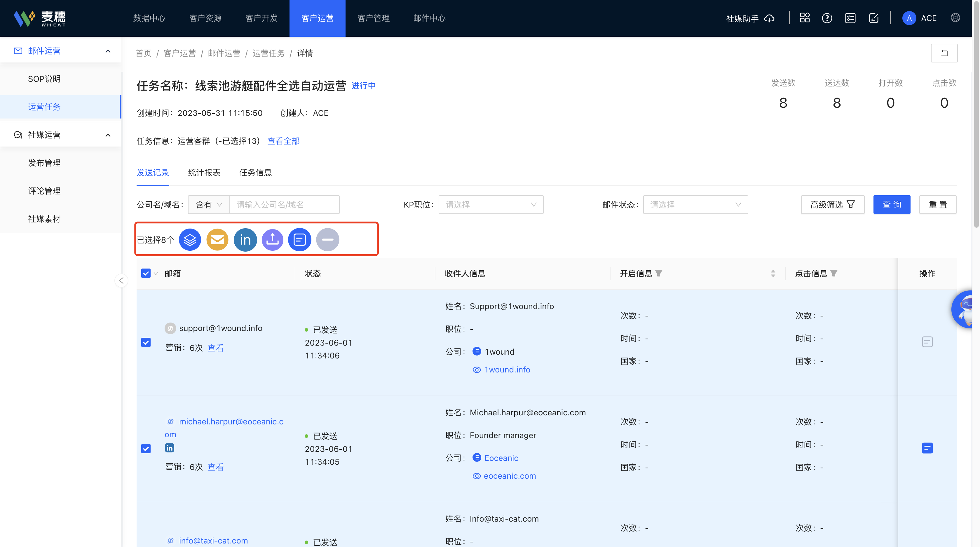Open the help question mark icon
Screen dimensions: 980x547
coord(827,18)
